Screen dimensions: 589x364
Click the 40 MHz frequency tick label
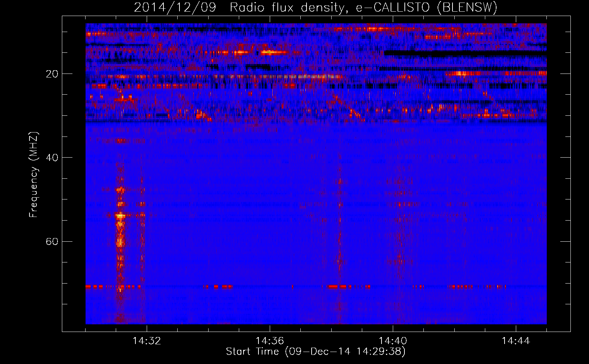[52, 158]
